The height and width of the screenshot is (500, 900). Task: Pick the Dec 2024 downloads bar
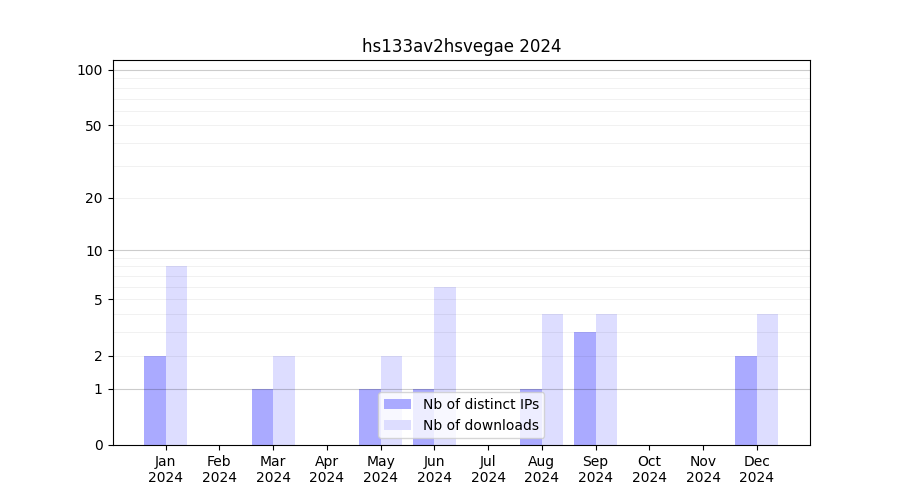[x=767, y=379]
